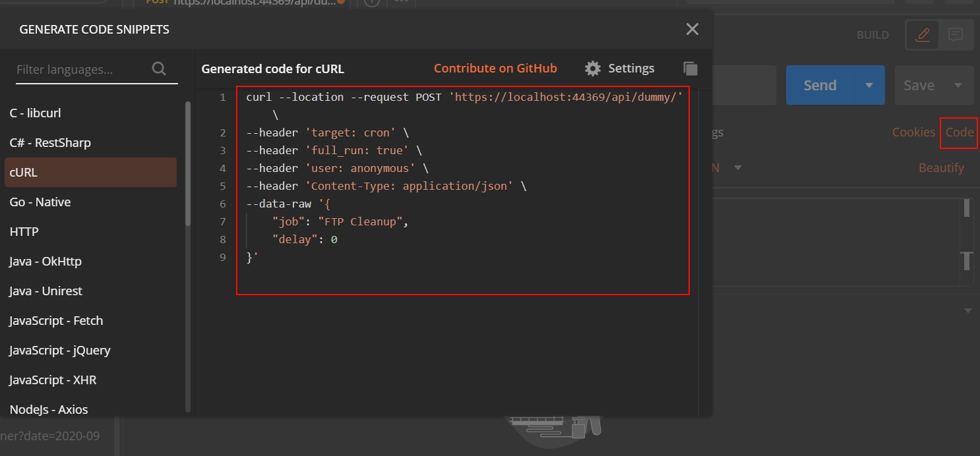Select JavaScript - jQuery
980x456 pixels.
point(90,351)
